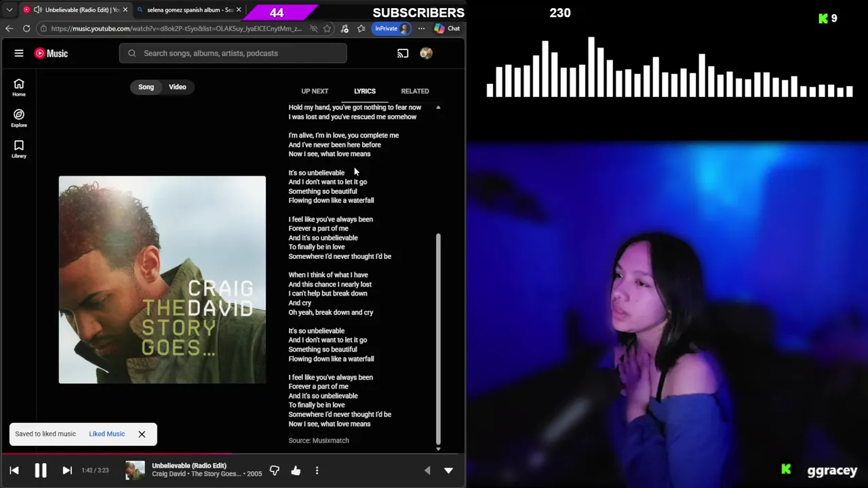Close the selena gomez spanish album tab

[239, 10]
